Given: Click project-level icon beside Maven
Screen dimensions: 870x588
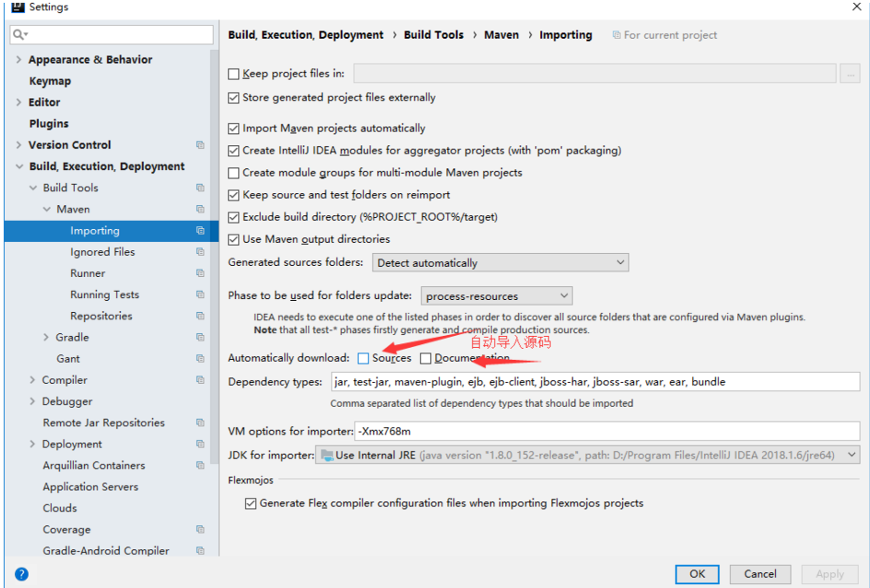Looking at the screenshot, I should (201, 209).
